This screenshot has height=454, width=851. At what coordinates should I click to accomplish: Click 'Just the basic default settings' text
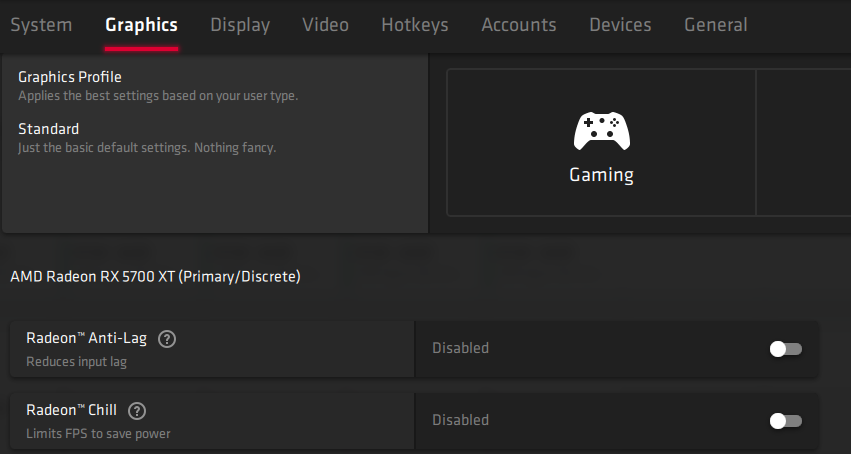point(147,148)
